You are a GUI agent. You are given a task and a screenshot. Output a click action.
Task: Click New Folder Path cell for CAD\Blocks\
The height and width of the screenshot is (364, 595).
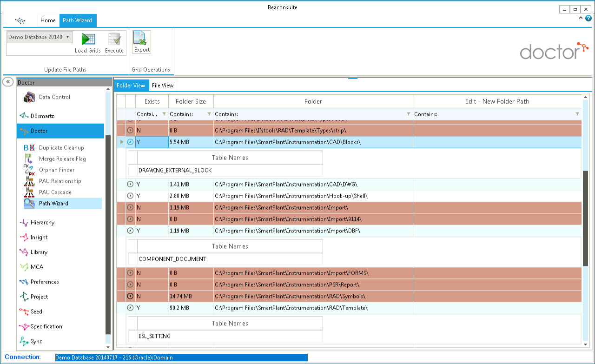click(x=497, y=142)
